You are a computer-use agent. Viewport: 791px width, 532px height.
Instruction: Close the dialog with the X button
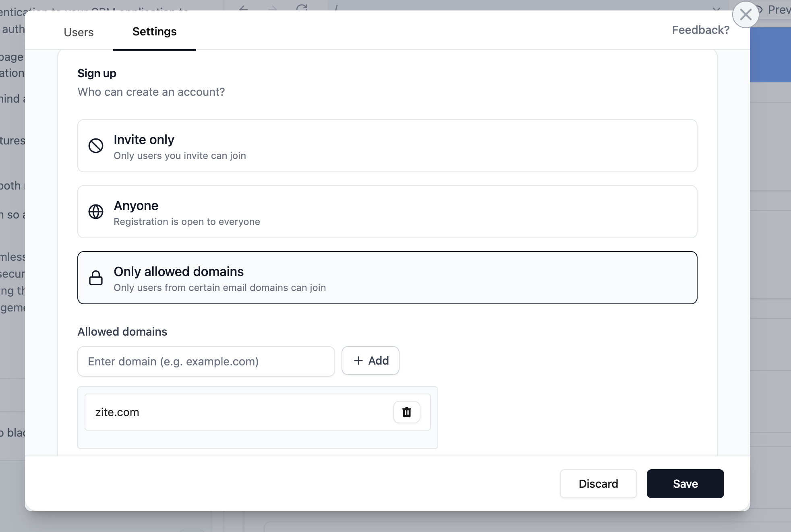746,14
